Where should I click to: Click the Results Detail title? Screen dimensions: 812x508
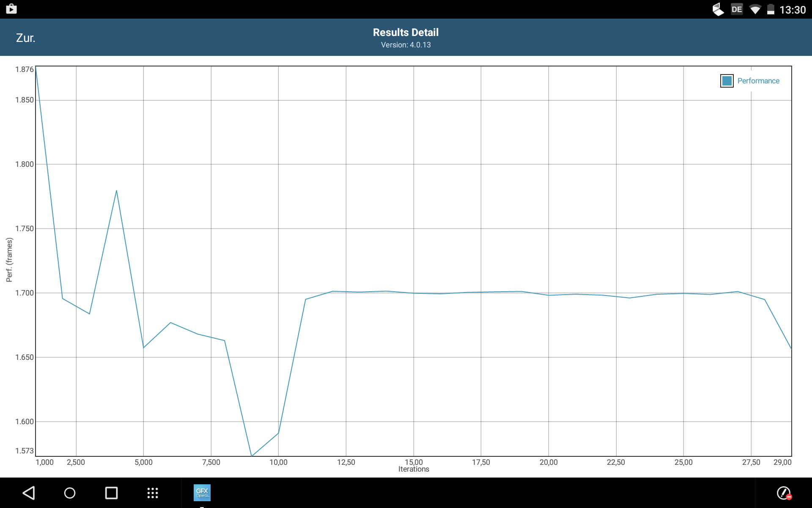tap(406, 33)
